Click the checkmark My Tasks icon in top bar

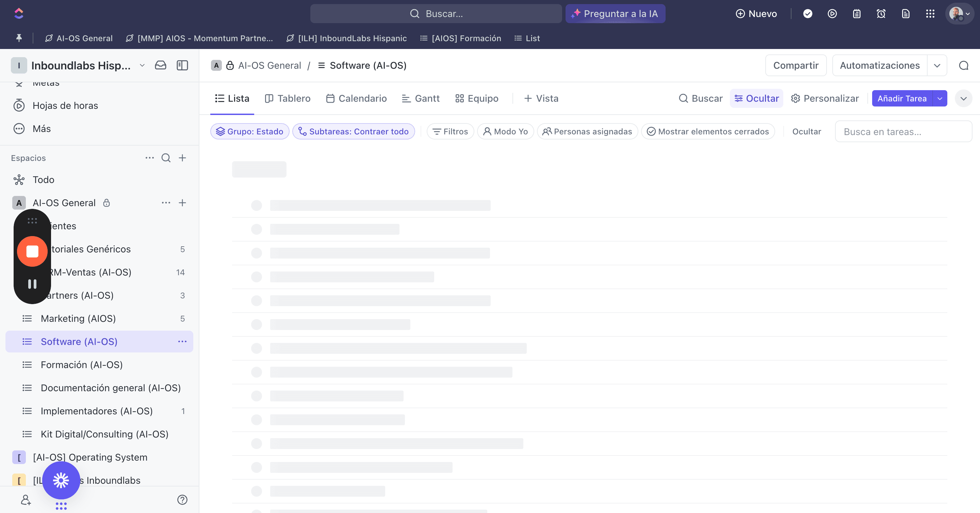pyautogui.click(x=808, y=14)
